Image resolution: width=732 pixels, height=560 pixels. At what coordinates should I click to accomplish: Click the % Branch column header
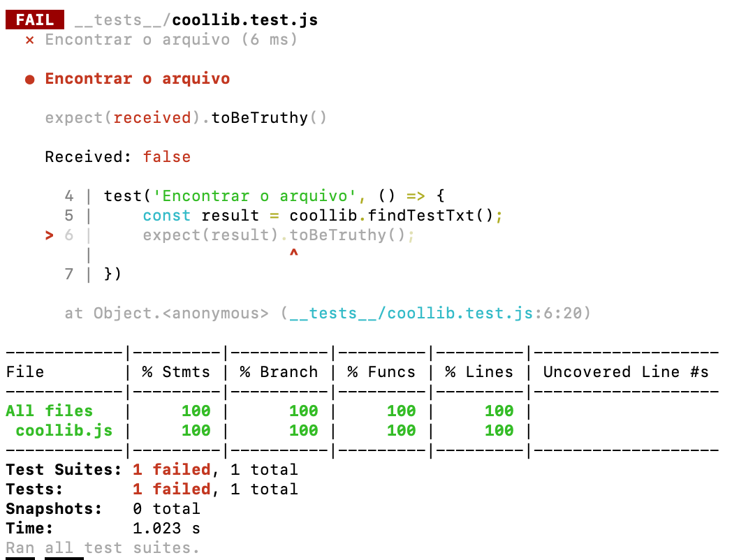(278, 372)
